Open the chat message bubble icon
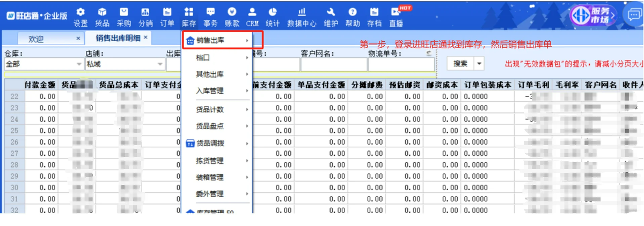644x226 pixels. point(633,15)
